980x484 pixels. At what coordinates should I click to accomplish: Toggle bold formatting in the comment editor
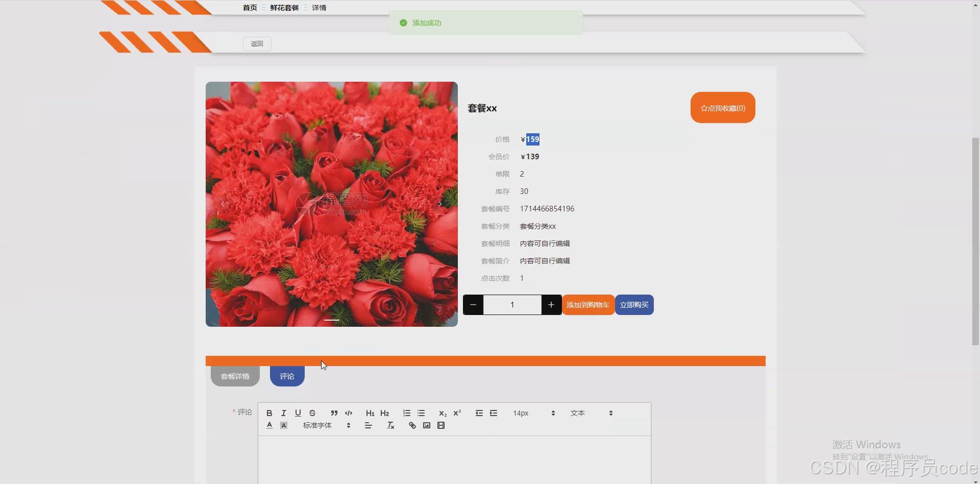(x=269, y=413)
